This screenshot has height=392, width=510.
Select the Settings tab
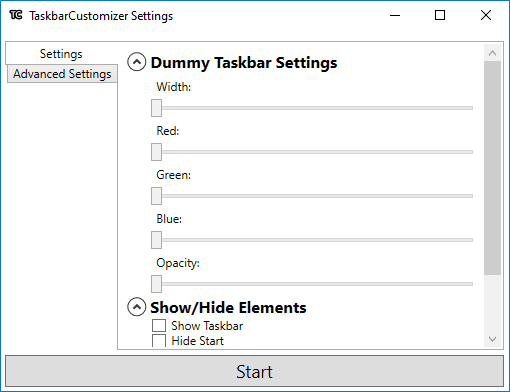pos(61,53)
